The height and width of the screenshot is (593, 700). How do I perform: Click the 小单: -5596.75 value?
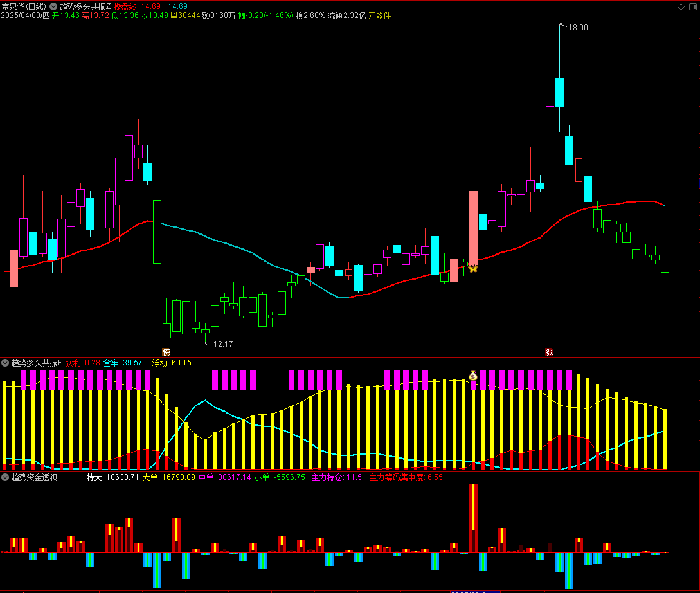280,477
